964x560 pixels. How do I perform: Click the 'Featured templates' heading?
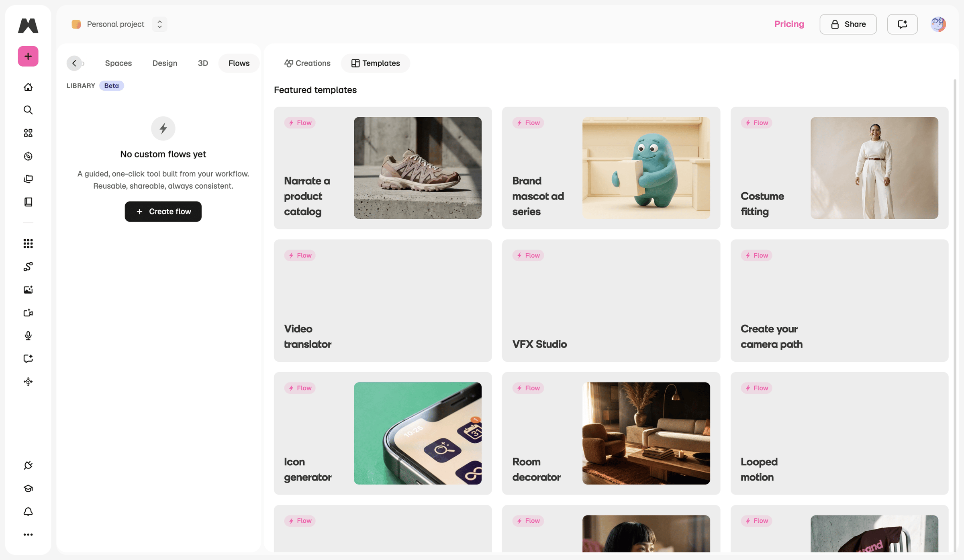315,90
